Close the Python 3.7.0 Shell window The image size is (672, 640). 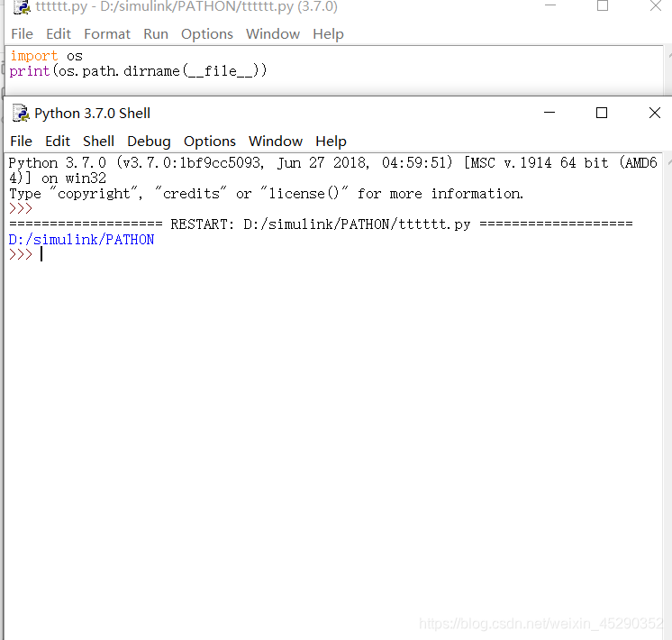[655, 113]
